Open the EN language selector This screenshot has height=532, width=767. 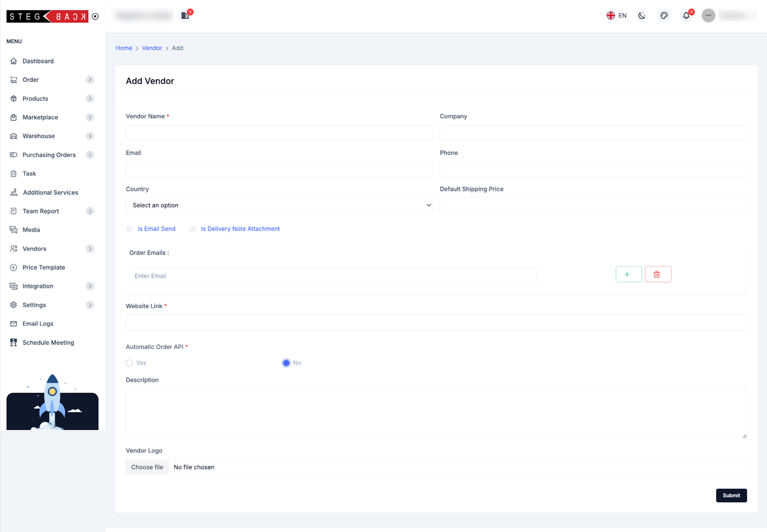616,15
